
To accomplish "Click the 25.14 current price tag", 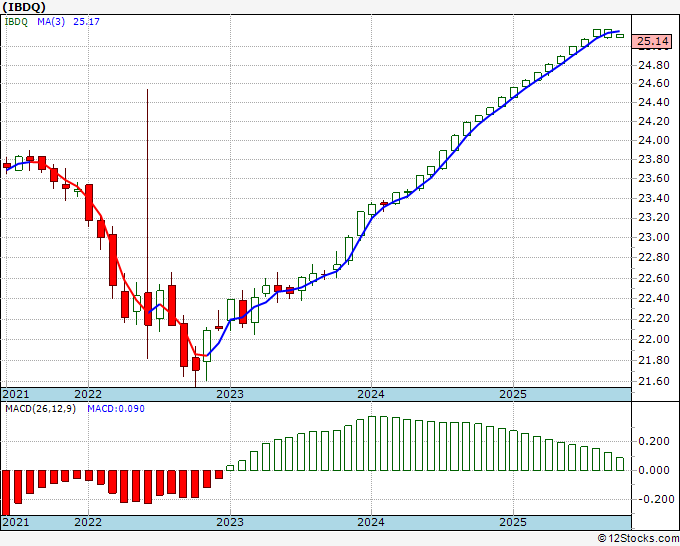I will [653, 41].
